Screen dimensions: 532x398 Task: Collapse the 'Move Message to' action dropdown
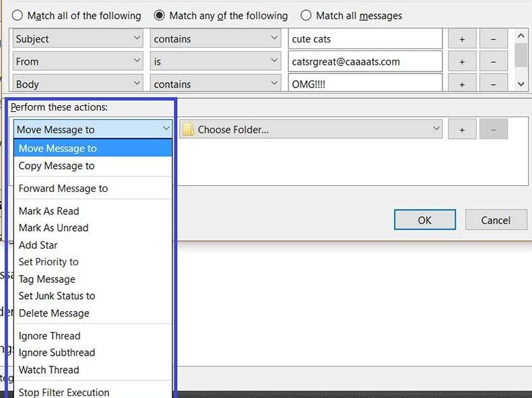click(x=93, y=129)
